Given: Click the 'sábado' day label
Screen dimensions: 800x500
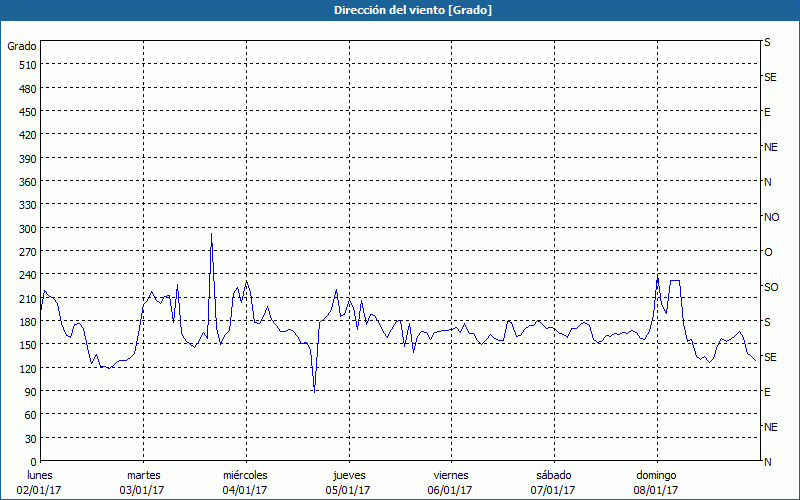Looking at the screenshot, I should (553, 475).
